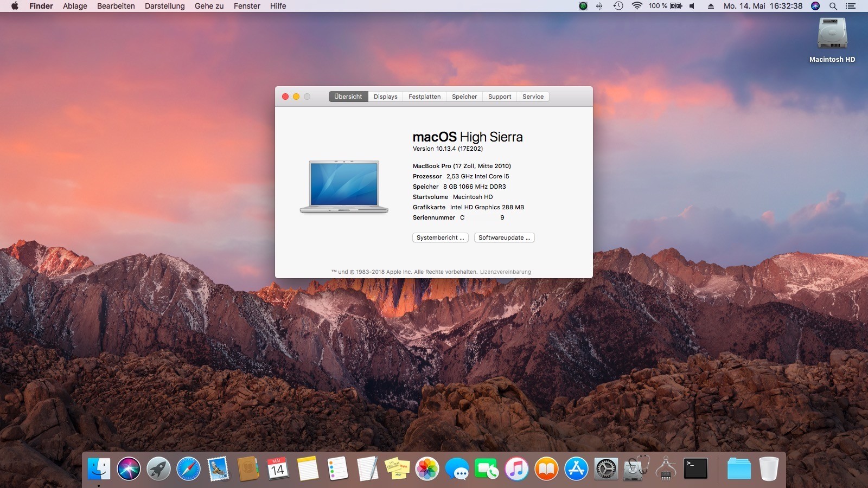Open the Gehe zu menu
Screen dimensions: 868x488
point(209,6)
